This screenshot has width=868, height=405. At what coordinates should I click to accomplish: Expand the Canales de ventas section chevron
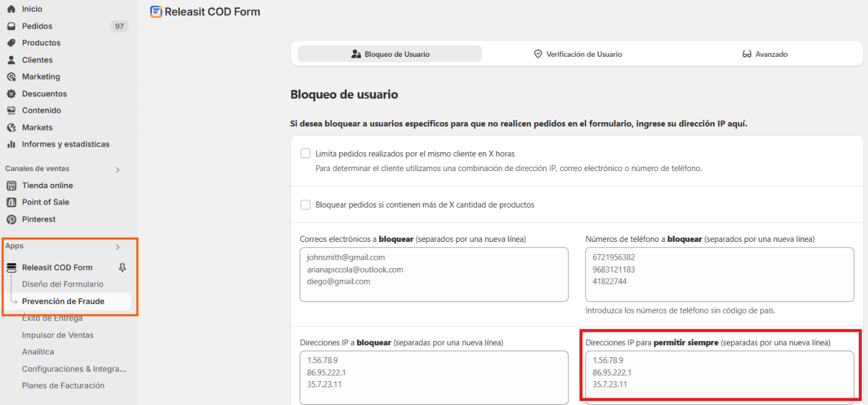[118, 170]
